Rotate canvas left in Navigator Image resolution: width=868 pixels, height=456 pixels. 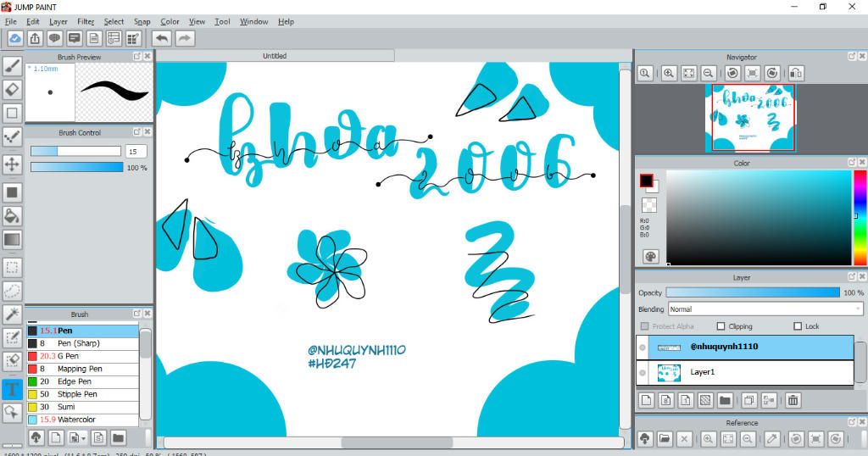732,73
